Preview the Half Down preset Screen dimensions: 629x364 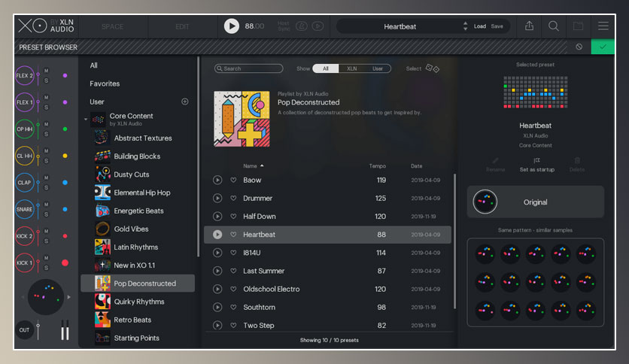(x=217, y=217)
